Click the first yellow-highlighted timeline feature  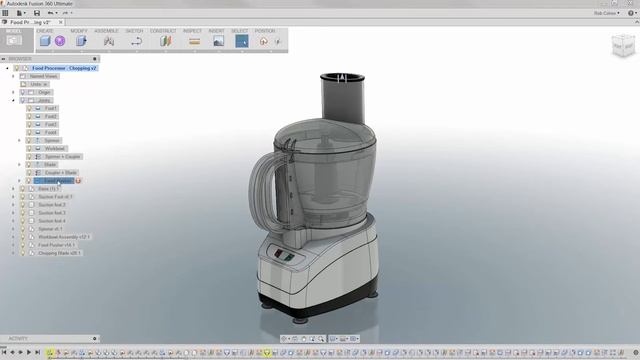(x=50, y=353)
